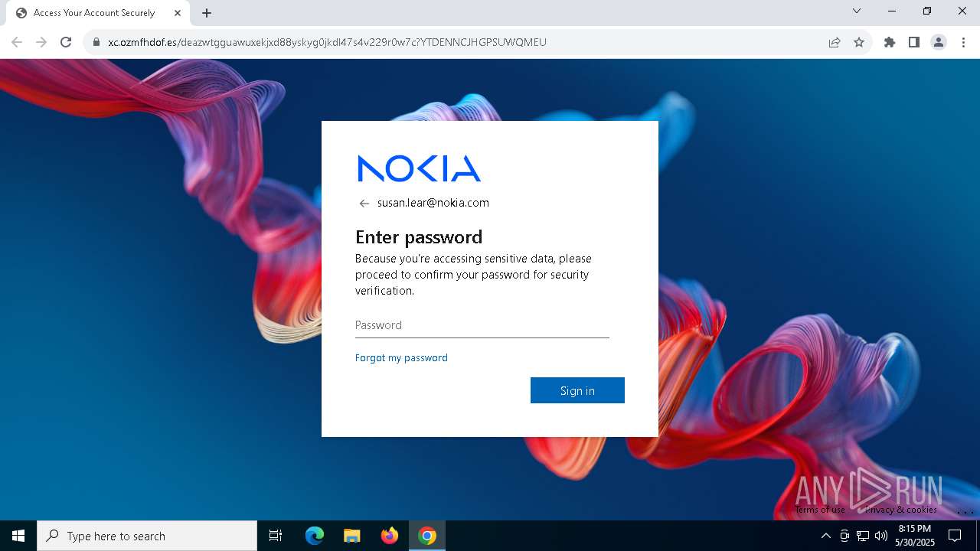Click the susan.lear@nokia.com email text
This screenshot has height=551, width=980.
(x=433, y=203)
